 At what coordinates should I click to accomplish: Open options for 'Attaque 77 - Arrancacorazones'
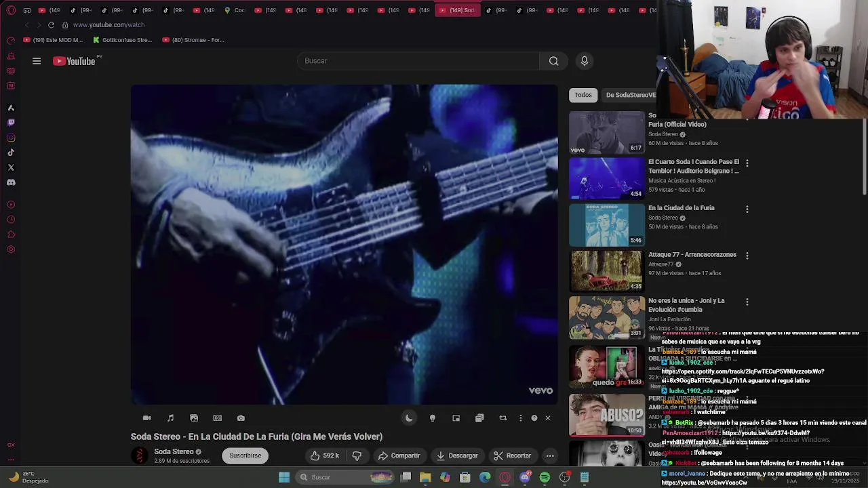[747, 256]
